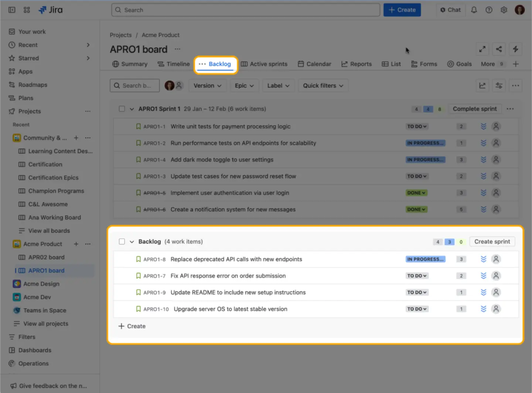
Task: Open the Reports tab
Action: [357, 64]
